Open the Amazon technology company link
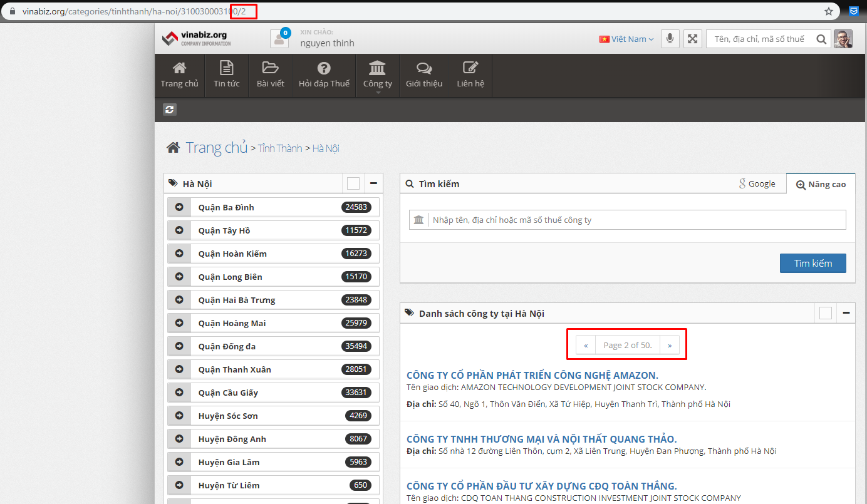 tap(532, 375)
